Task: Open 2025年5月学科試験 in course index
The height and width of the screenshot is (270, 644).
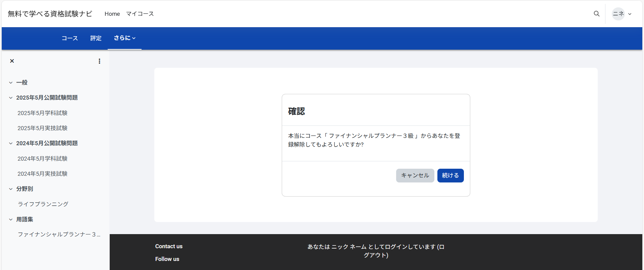Action: [x=43, y=113]
